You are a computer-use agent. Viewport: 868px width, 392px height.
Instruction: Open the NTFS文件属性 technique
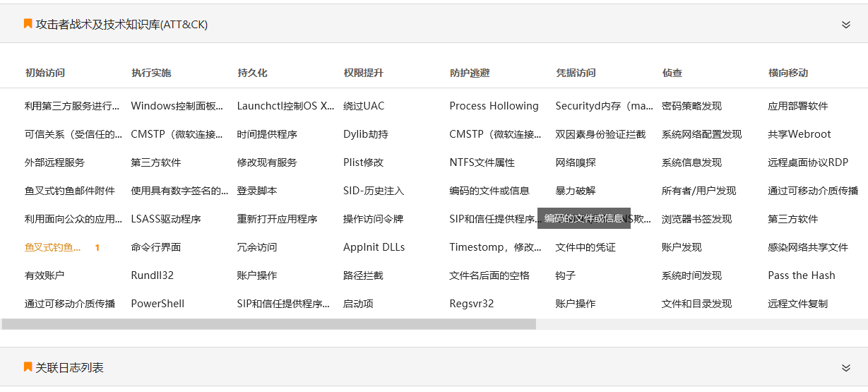tap(482, 162)
